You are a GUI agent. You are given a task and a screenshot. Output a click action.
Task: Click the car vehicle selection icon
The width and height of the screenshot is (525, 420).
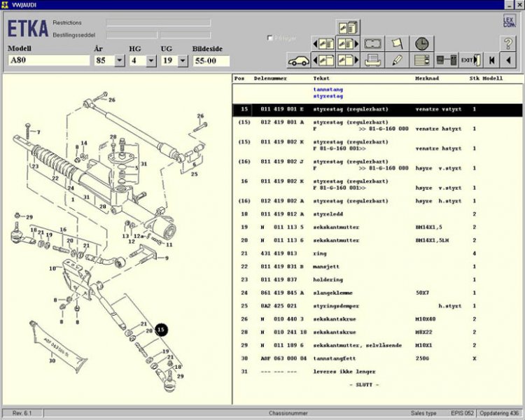pos(299,60)
